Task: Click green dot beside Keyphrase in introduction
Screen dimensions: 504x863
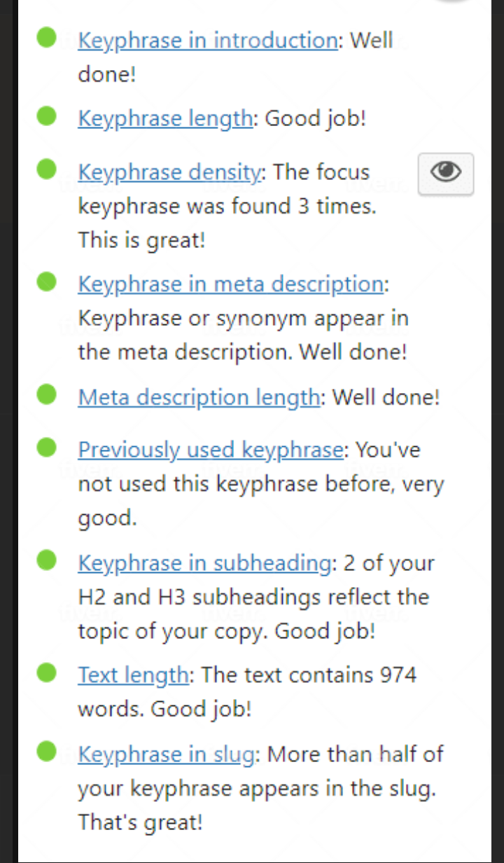Action: tap(46, 38)
